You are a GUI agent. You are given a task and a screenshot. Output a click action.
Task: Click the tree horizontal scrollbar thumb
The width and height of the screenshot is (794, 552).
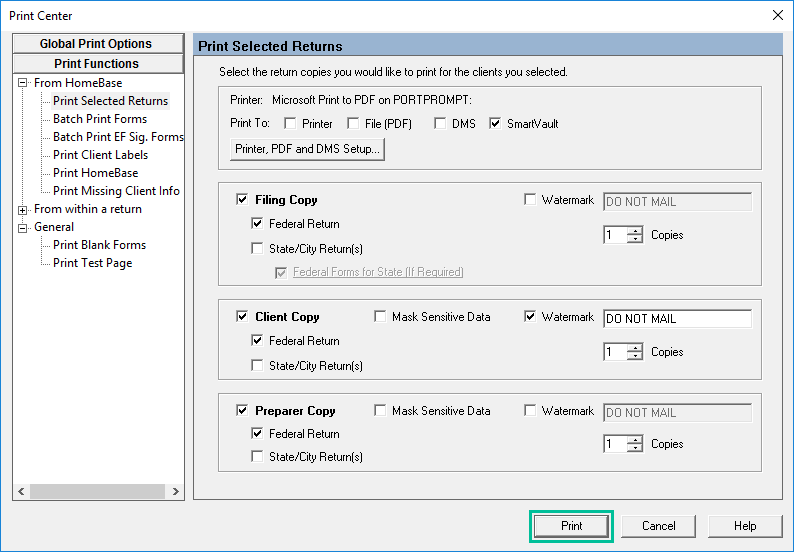97,491
